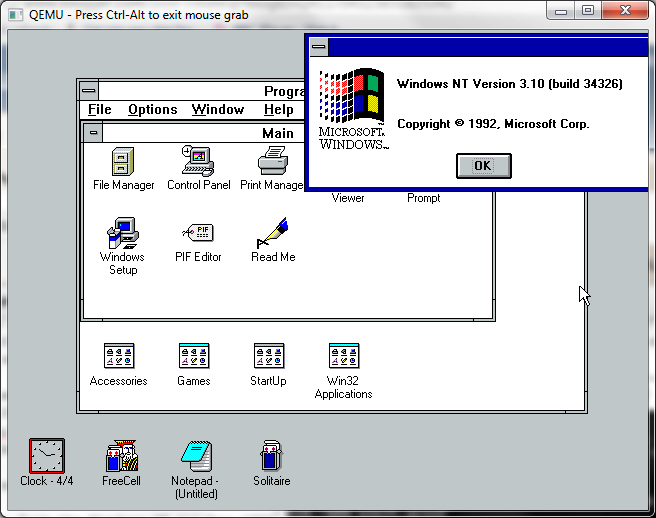Click the Main group window title bar
This screenshot has height=518, width=656.
point(204,133)
